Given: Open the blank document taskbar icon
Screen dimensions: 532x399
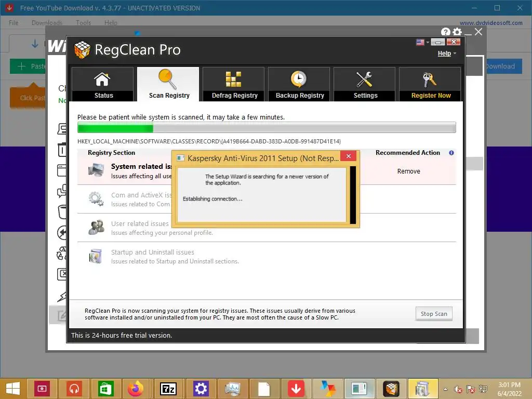Looking at the screenshot, I should point(264,389).
